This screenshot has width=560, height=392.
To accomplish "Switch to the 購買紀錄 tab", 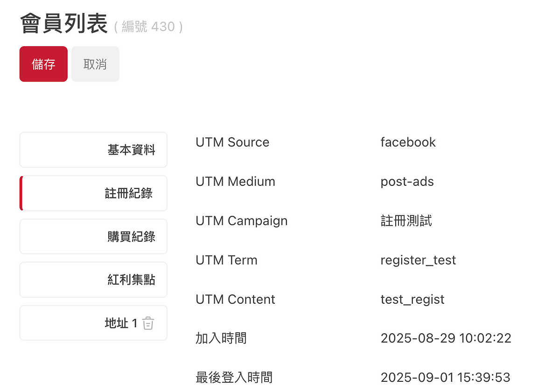I will coord(93,237).
